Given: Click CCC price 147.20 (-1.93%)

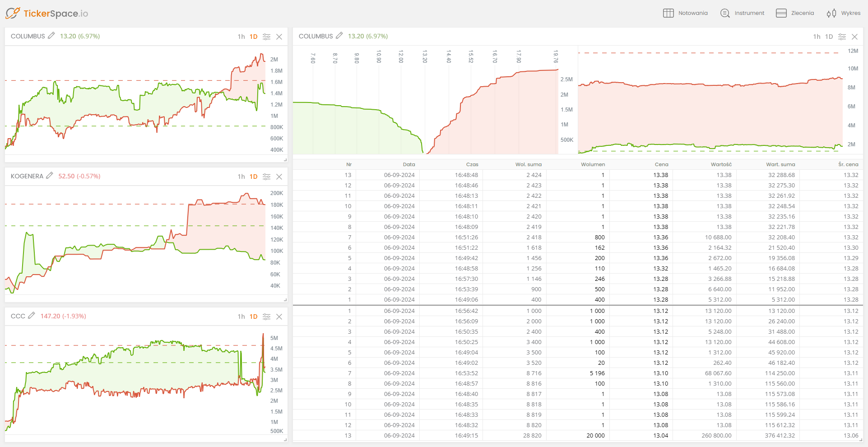Looking at the screenshot, I should (x=63, y=316).
